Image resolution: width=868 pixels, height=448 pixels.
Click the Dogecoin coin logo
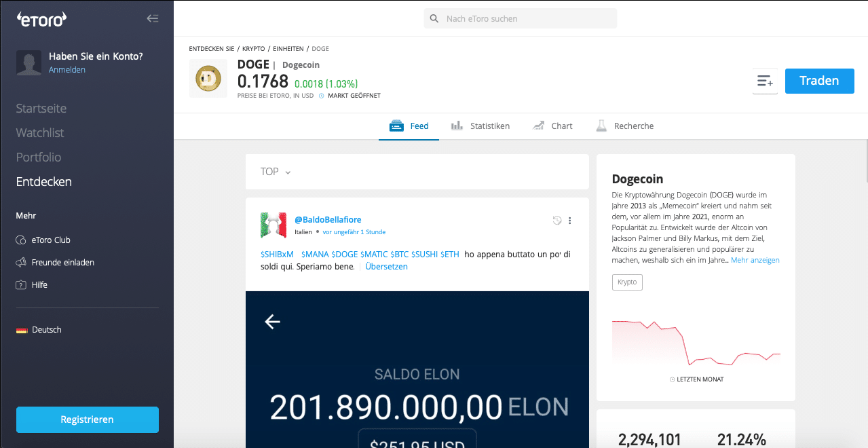[x=208, y=79]
